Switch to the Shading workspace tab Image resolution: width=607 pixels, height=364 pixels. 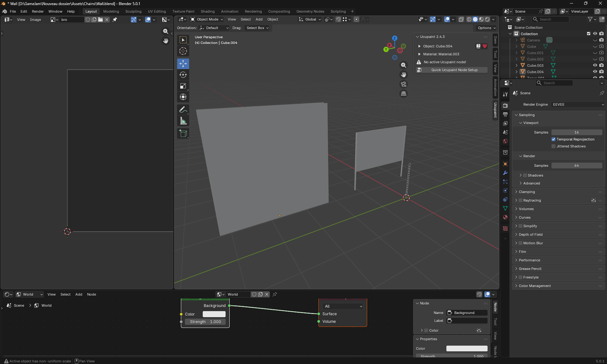(x=208, y=11)
